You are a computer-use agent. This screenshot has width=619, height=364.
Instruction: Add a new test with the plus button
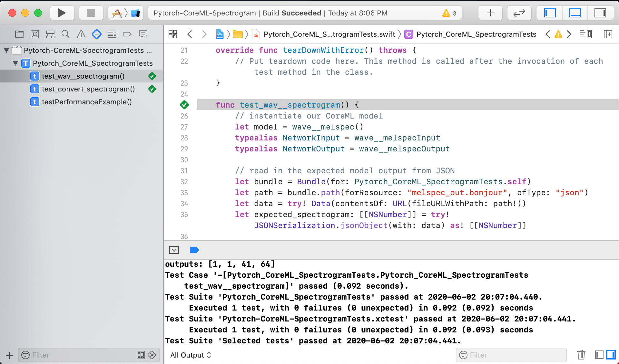coord(9,355)
